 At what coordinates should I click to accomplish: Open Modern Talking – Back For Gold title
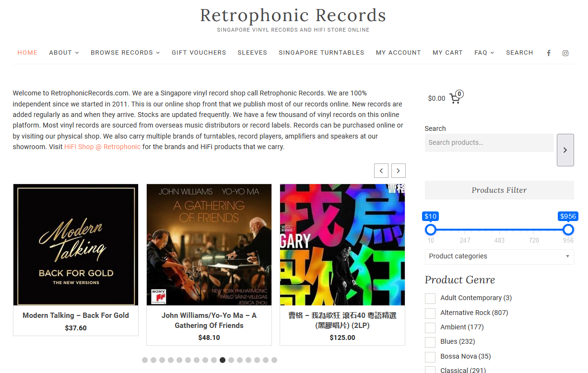click(76, 315)
